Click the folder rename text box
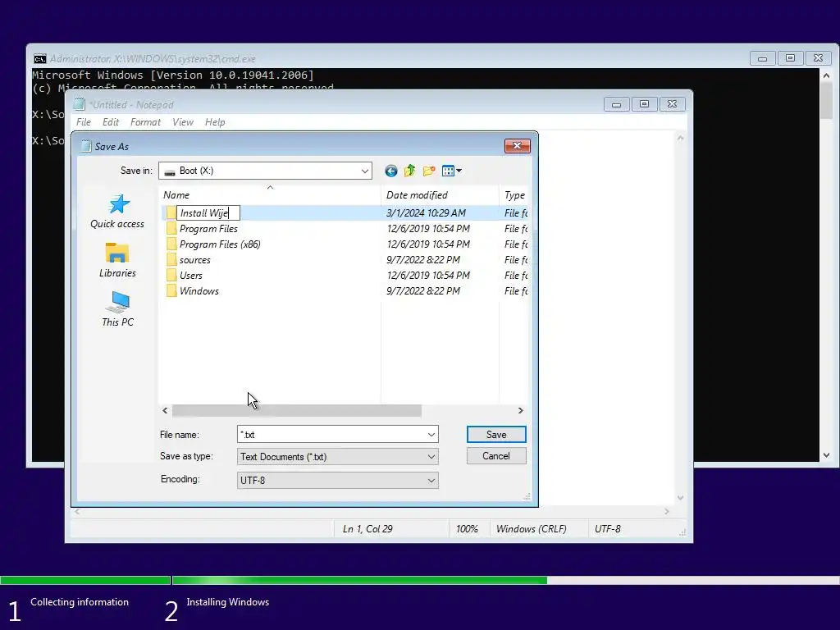The width and height of the screenshot is (840, 630). pyautogui.click(x=208, y=213)
